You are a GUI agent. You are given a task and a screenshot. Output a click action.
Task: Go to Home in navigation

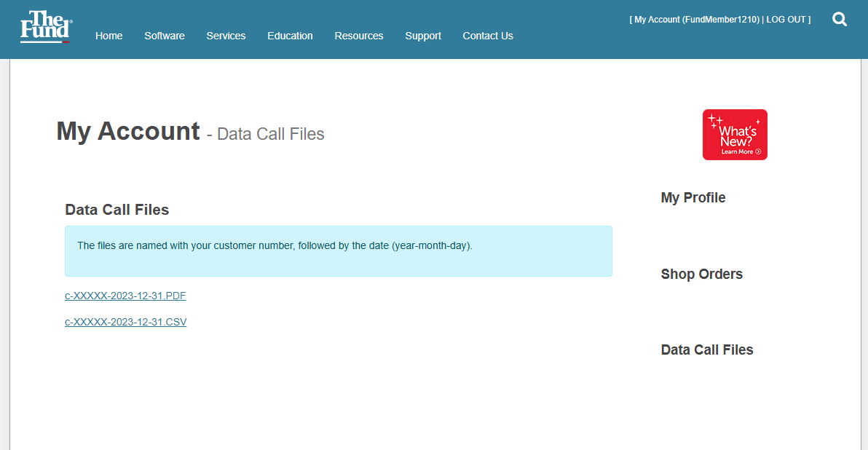click(108, 36)
